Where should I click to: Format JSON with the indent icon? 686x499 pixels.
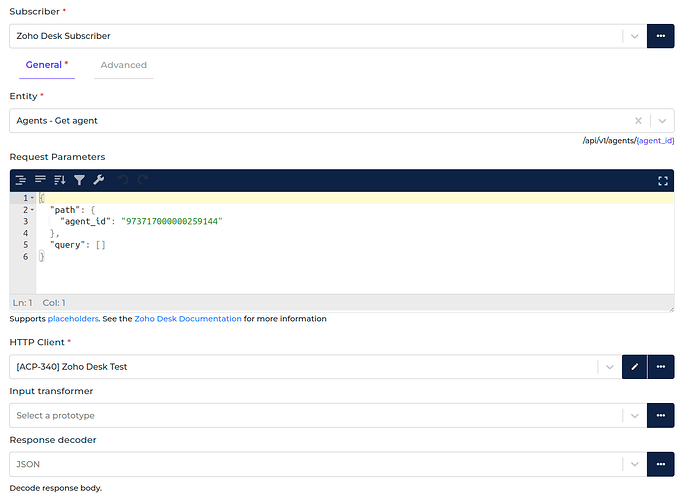click(x=21, y=180)
